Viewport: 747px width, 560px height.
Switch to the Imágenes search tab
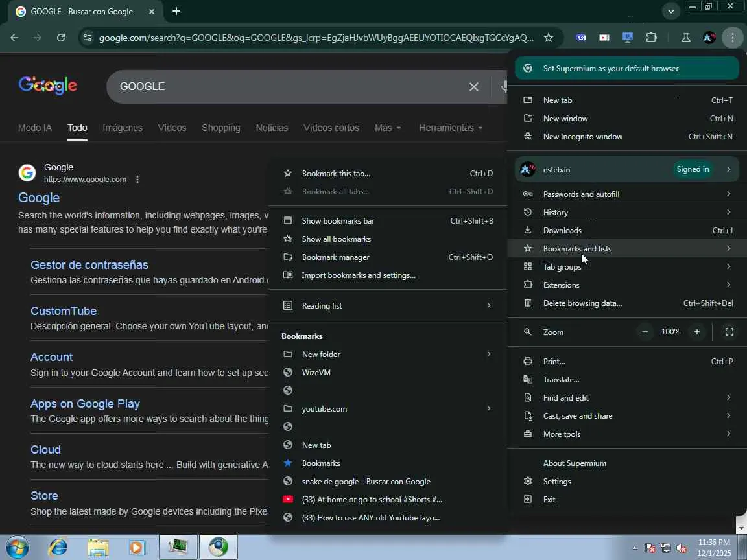pos(123,128)
